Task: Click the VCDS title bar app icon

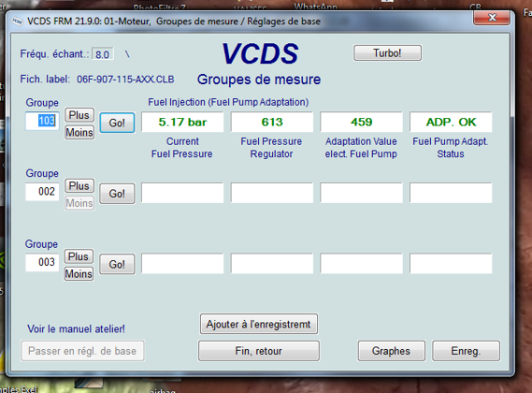Action: click(x=17, y=22)
